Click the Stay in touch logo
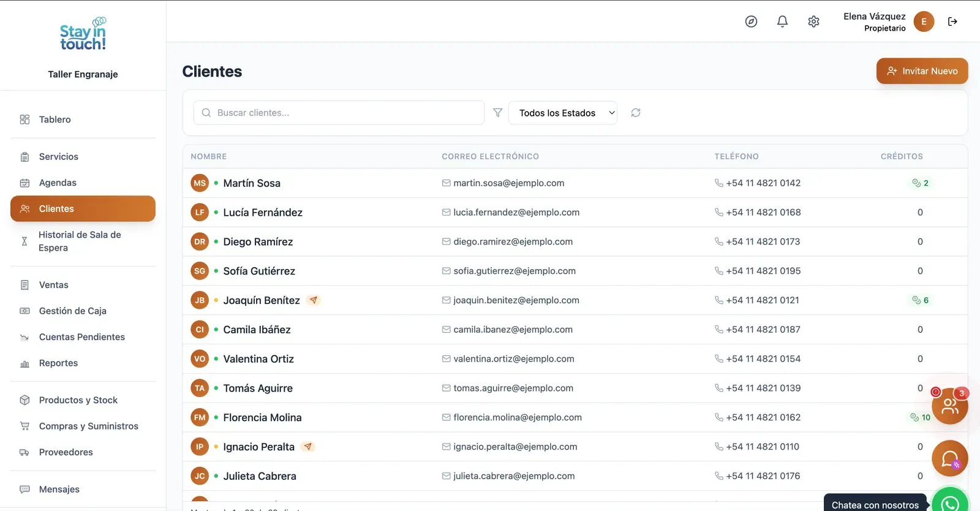 coord(83,34)
